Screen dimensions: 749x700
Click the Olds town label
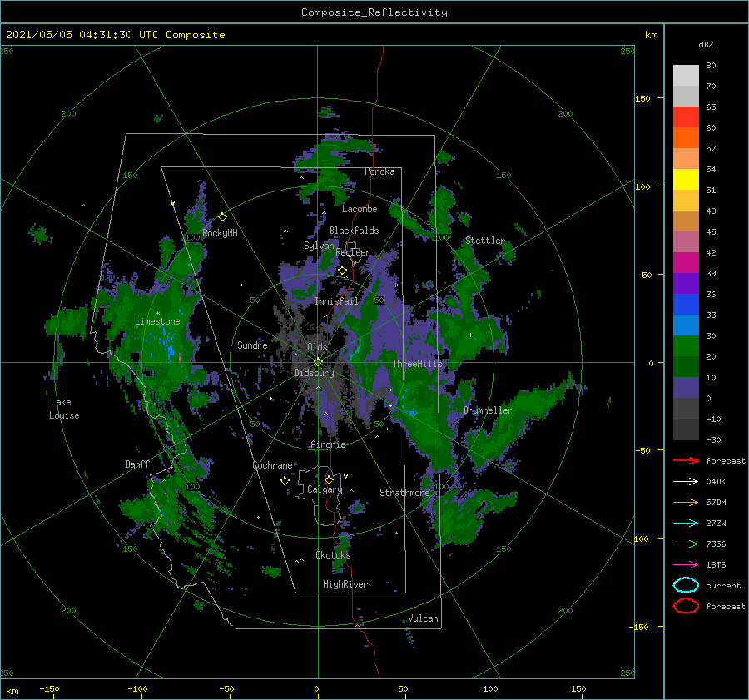pyautogui.click(x=317, y=346)
